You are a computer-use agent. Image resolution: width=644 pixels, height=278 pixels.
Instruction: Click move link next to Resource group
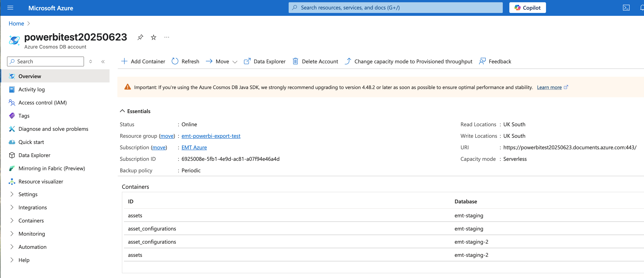tap(167, 136)
